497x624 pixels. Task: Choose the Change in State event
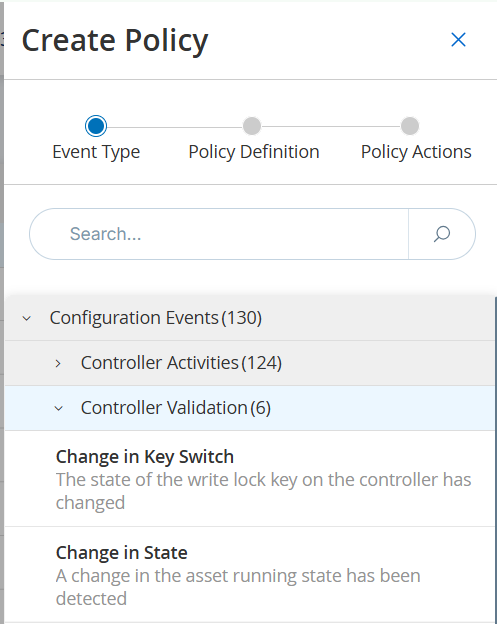pos(249,575)
